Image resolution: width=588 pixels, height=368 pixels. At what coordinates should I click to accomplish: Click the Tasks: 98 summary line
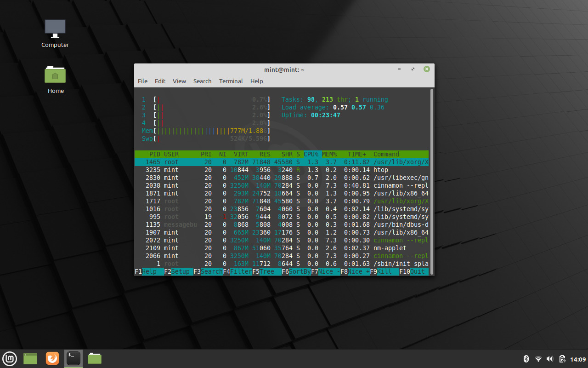click(x=335, y=99)
